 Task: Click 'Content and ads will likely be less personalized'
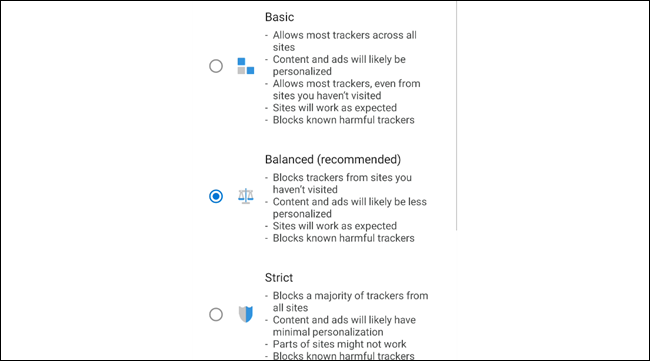349,208
